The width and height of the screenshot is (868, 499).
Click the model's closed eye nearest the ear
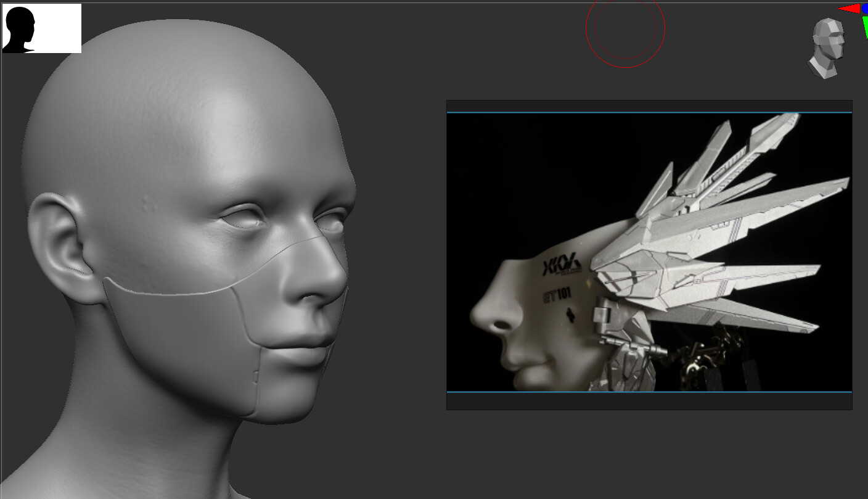coord(242,218)
